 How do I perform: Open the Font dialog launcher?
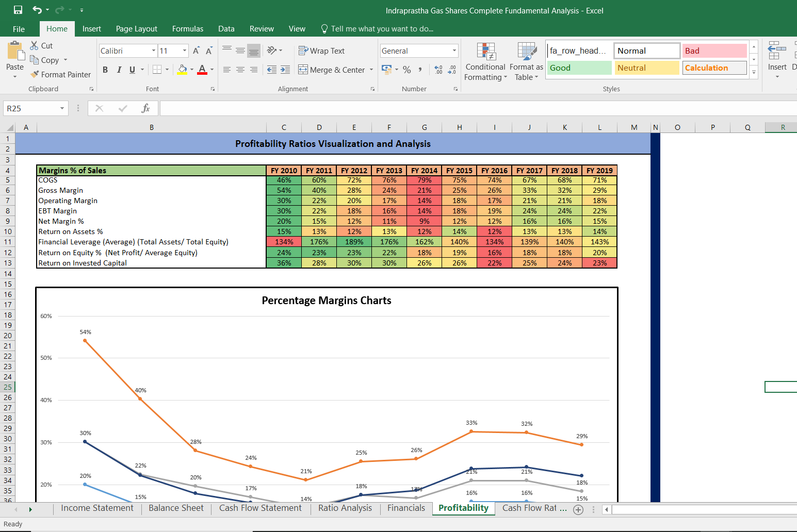[213, 89]
